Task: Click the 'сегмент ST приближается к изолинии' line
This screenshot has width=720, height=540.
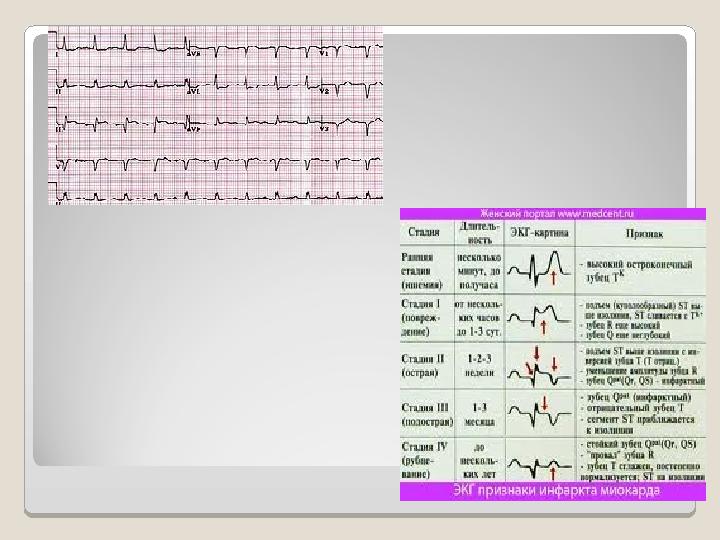Action: 638,425
